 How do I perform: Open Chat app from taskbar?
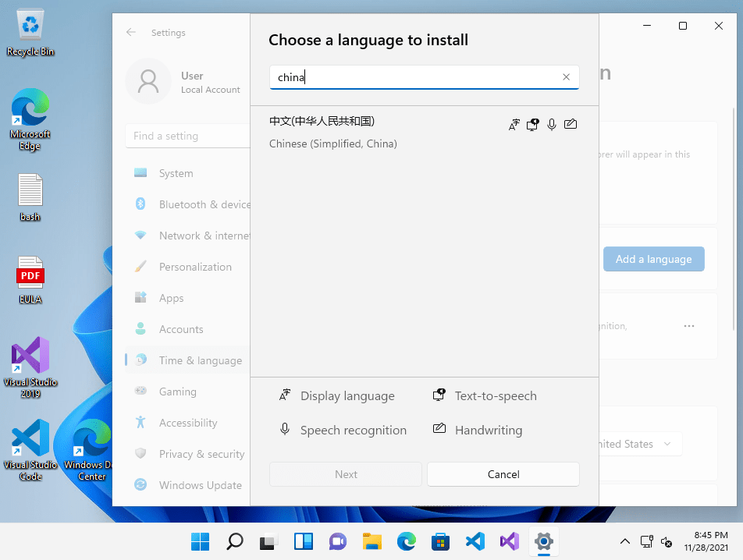[337, 541]
